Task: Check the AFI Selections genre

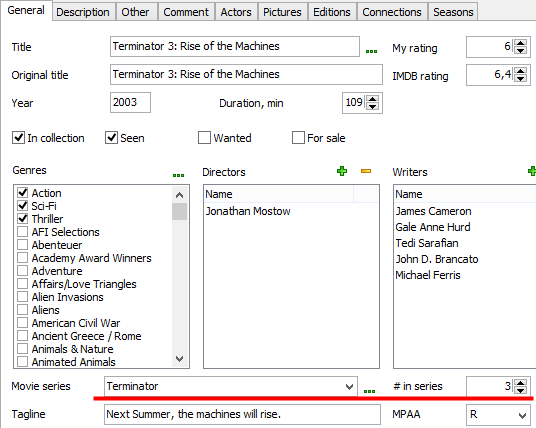Action: (23, 232)
